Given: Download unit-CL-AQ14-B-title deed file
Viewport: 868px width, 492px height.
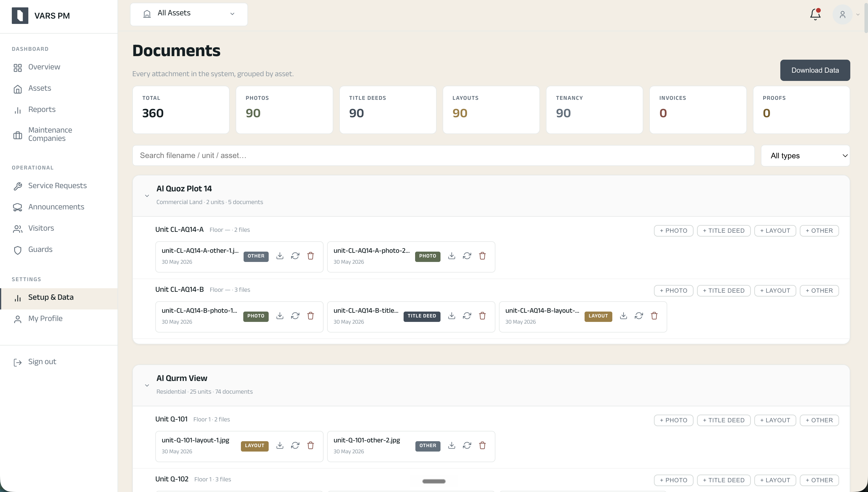Looking at the screenshot, I should 451,316.
